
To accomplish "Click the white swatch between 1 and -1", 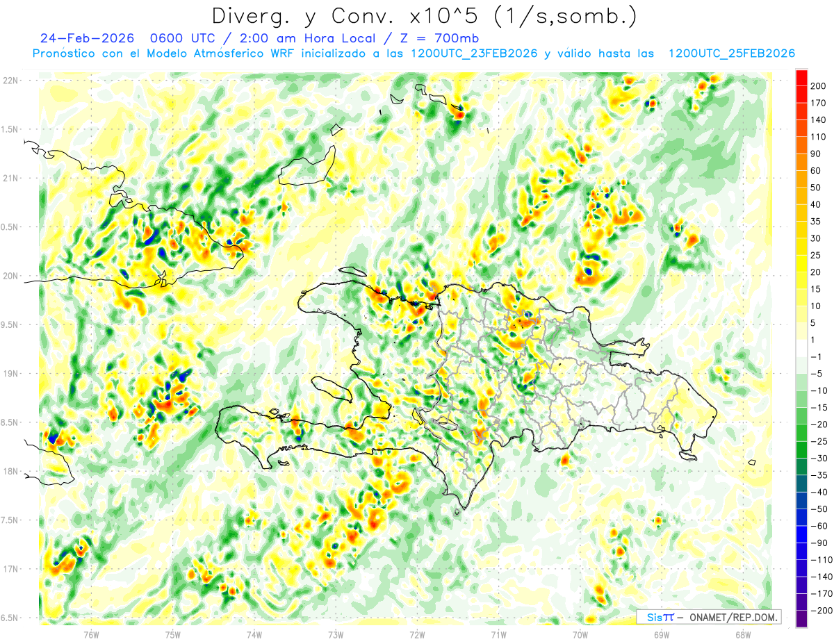I will pyautogui.click(x=801, y=349).
